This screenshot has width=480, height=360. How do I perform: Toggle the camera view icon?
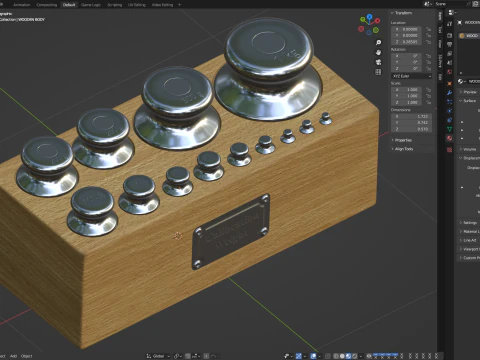point(378,62)
